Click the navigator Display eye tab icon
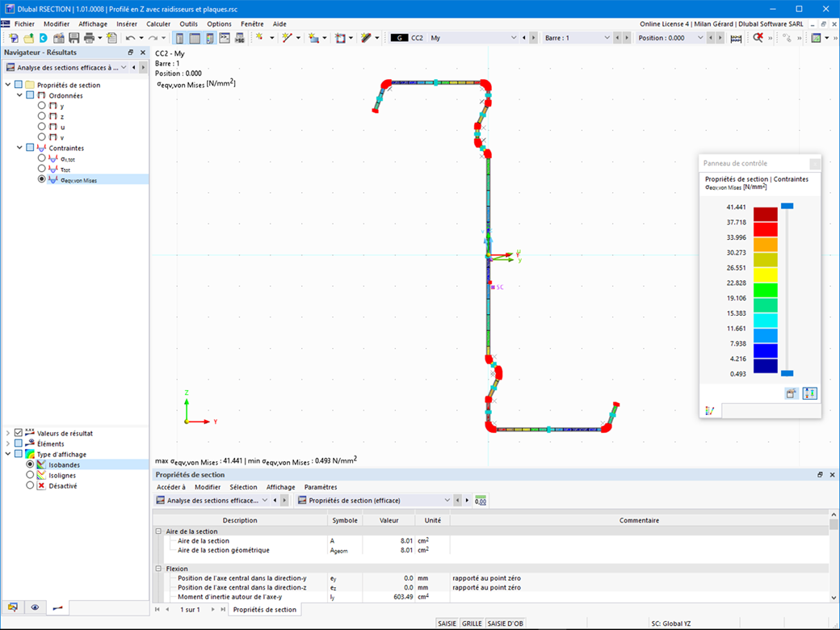The width and height of the screenshot is (840, 630). (x=35, y=607)
